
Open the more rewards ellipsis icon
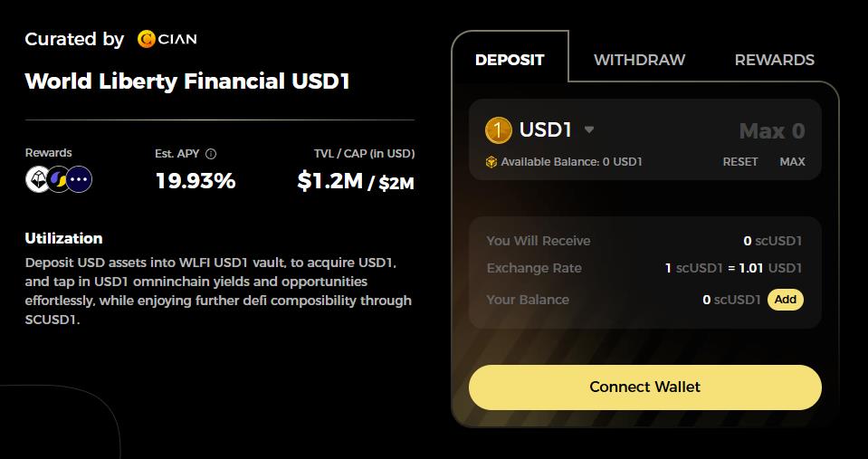click(x=79, y=179)
